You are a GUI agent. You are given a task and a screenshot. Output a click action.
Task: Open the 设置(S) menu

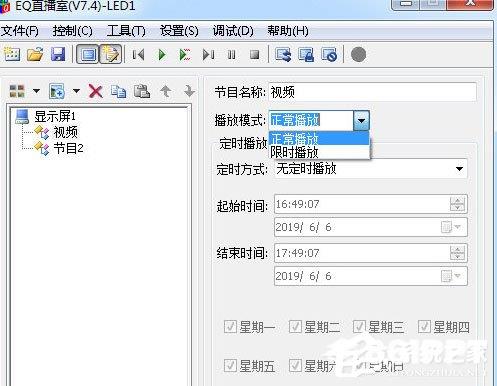(179, 31)
